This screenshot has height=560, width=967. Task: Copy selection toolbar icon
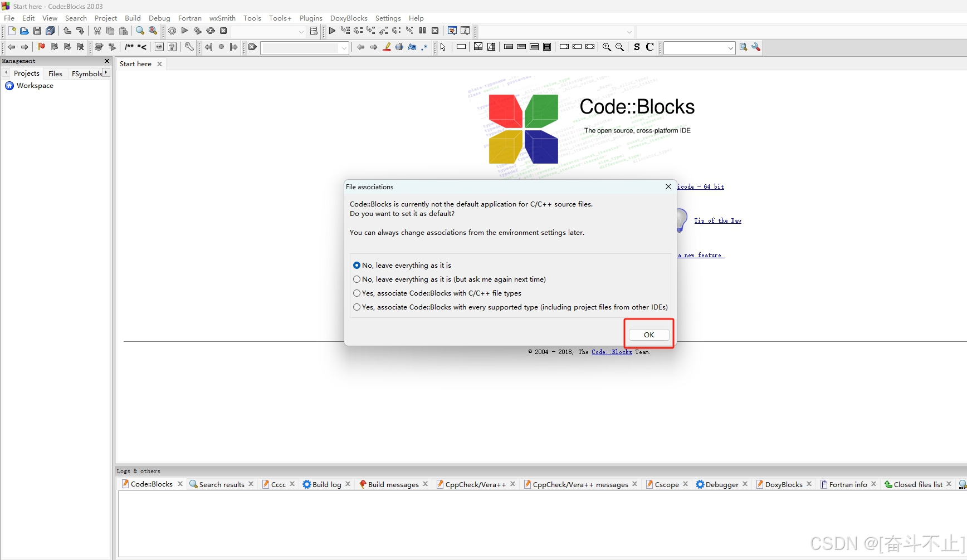click(110, 31)
